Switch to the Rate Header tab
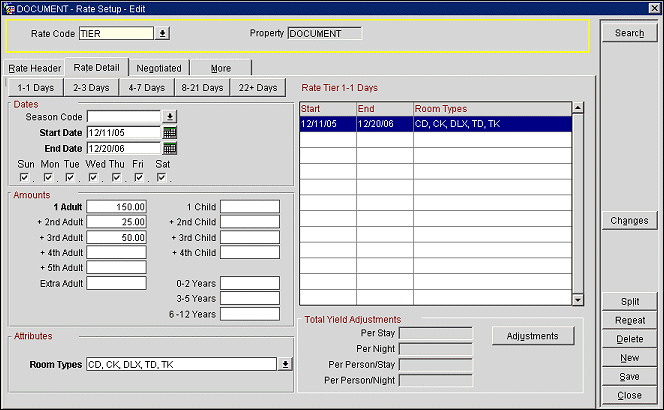664x410 pixels. coord(35,68)
